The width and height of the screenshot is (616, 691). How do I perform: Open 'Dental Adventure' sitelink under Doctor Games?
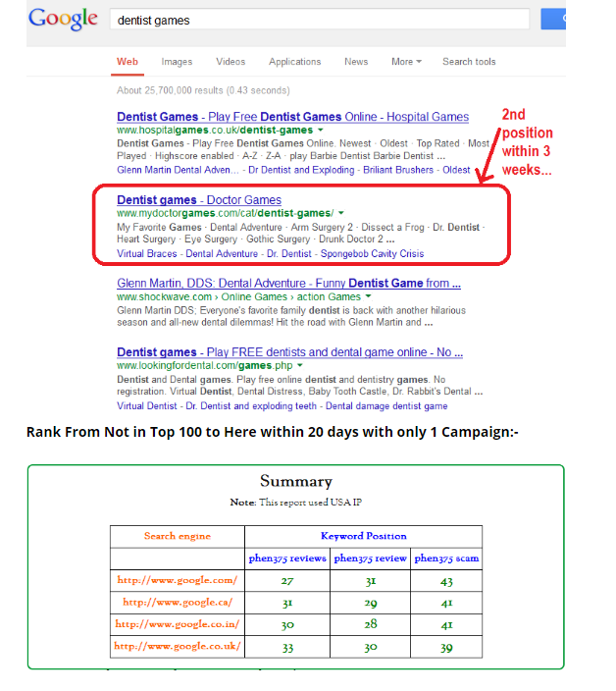(222, 254)
